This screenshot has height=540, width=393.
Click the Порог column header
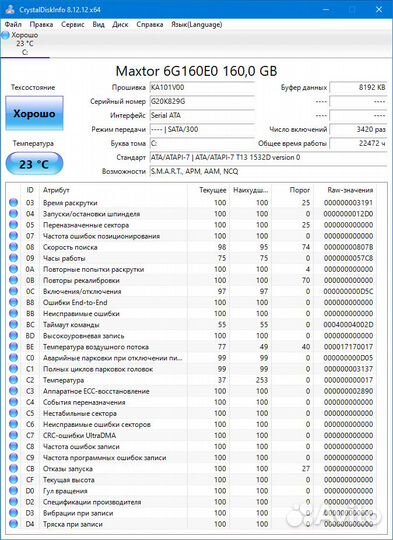299,190
